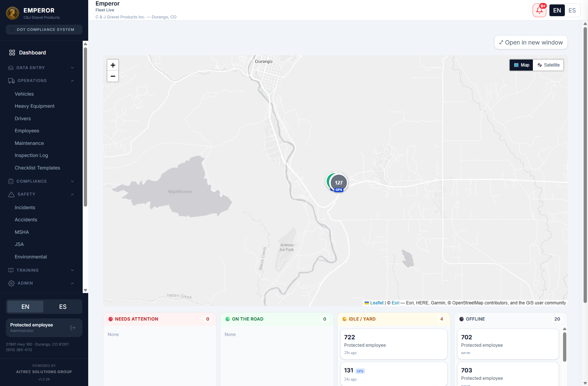Open the DOT Compliance System badge
Image resolution: width=588 pixels, height=386 pixels.
44,29
